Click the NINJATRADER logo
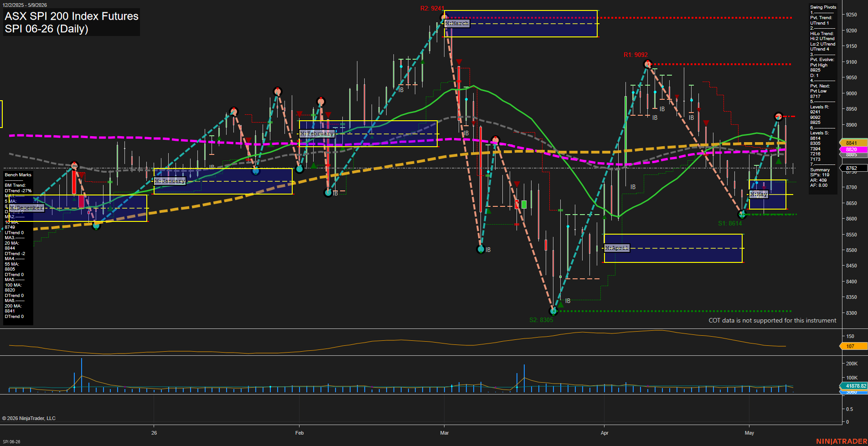 842,441
